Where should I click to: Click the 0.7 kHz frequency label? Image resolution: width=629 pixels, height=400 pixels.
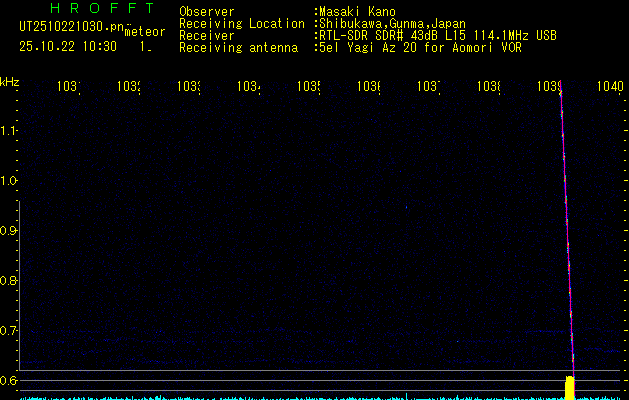[7, 330]
